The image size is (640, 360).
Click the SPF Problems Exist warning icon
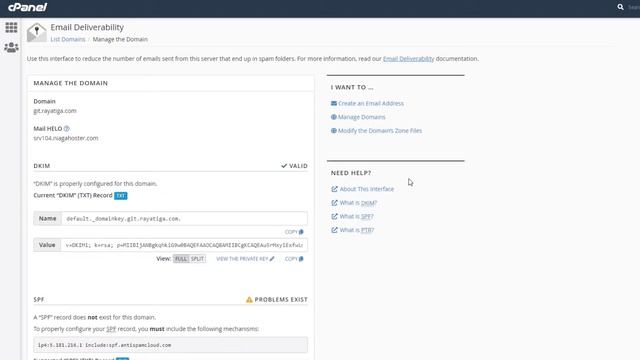(249, 300)
